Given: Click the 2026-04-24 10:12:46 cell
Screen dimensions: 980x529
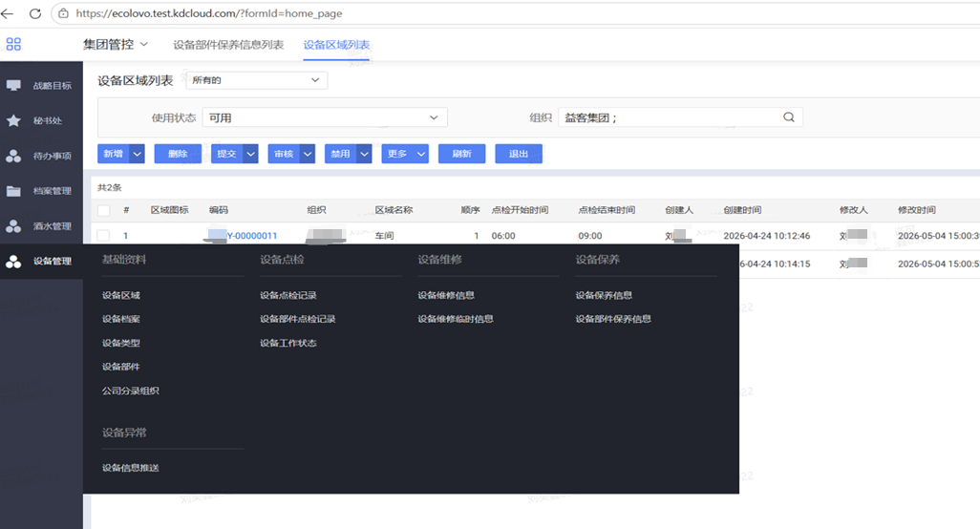Looking at the screenshot, I should (x=767, y=236).
